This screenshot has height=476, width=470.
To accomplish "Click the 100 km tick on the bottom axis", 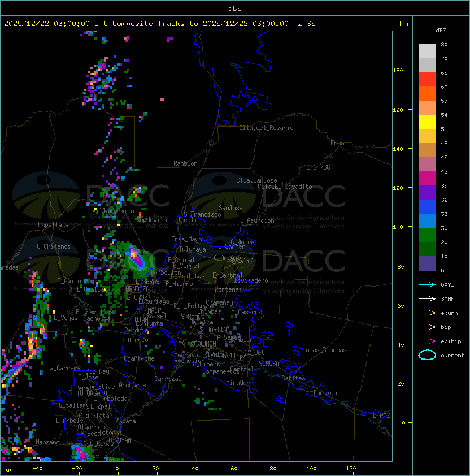I will (x=311, y=469).
